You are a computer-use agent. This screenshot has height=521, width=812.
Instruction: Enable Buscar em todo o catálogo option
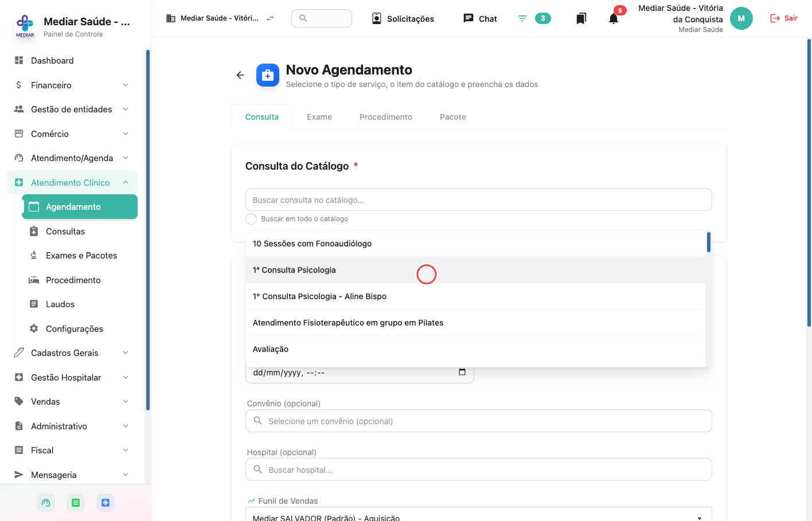pyautogui.click(x=251, y=219)
